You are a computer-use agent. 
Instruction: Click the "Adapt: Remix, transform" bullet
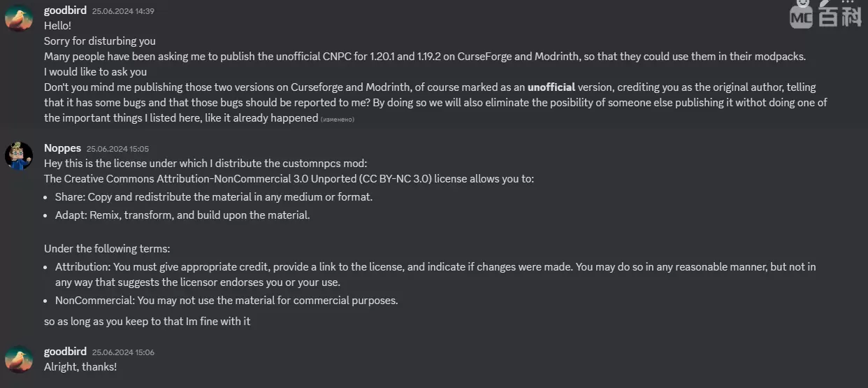[x=182, y=215]
